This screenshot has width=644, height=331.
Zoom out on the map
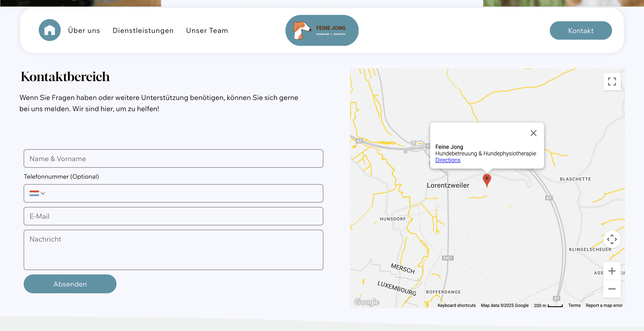coord(612,289)
